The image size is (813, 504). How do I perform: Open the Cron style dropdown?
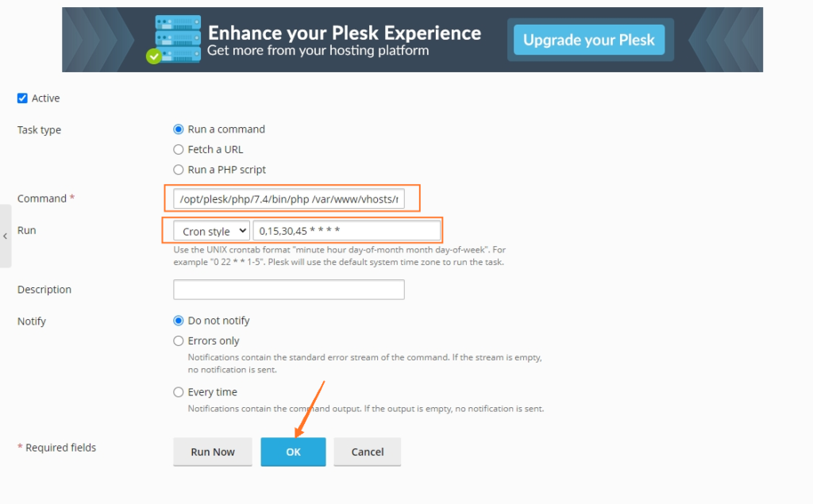click(211, 231)
